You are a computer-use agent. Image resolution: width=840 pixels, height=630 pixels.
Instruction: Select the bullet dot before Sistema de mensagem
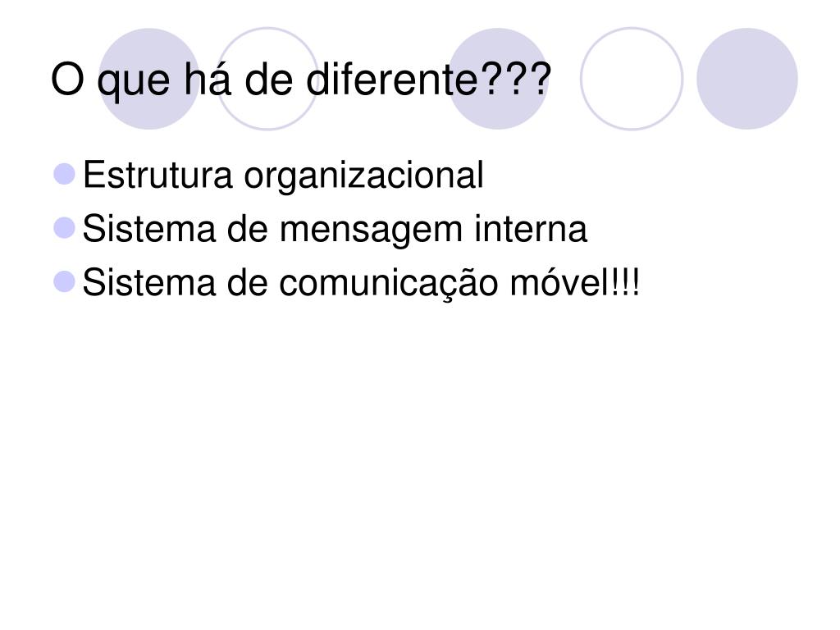click(x=64, y=228)
